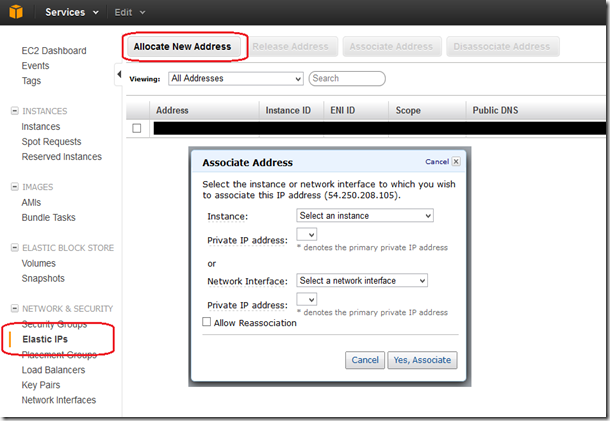This screenshot has width=610, height=421.
Task: Enable Allow Reassociation checkbox
Action: [207, 322]
